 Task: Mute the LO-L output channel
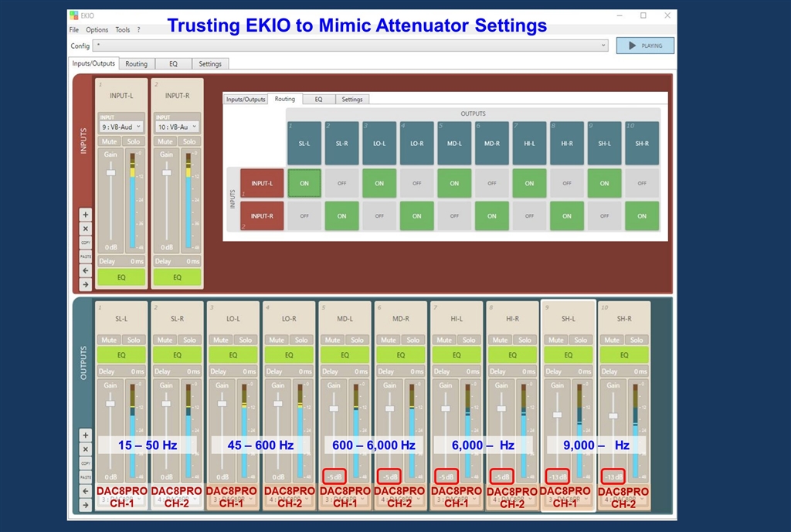coord(221,340)
